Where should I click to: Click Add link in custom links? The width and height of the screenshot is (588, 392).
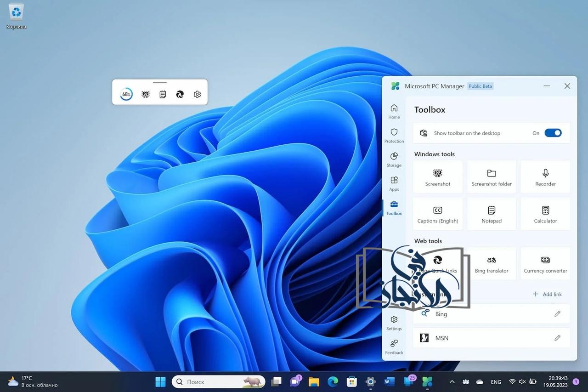(x=547, y=294)
